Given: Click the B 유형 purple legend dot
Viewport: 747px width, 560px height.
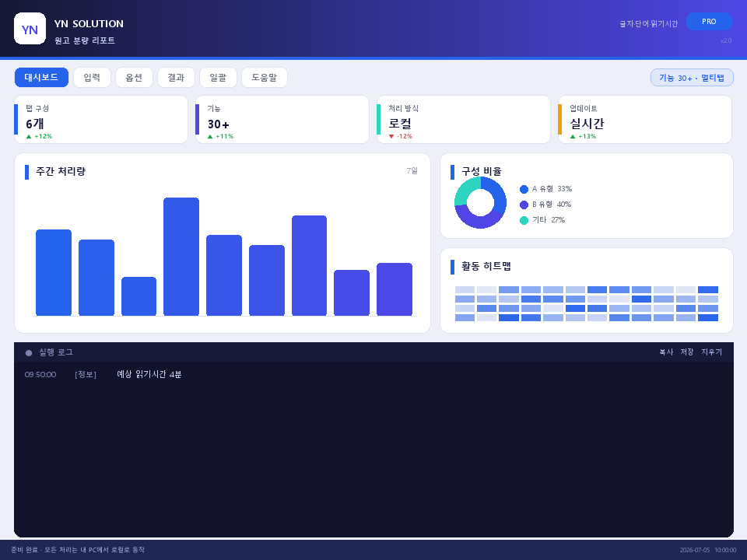Looking at the screenshot, I should click(x=524, y=205).
